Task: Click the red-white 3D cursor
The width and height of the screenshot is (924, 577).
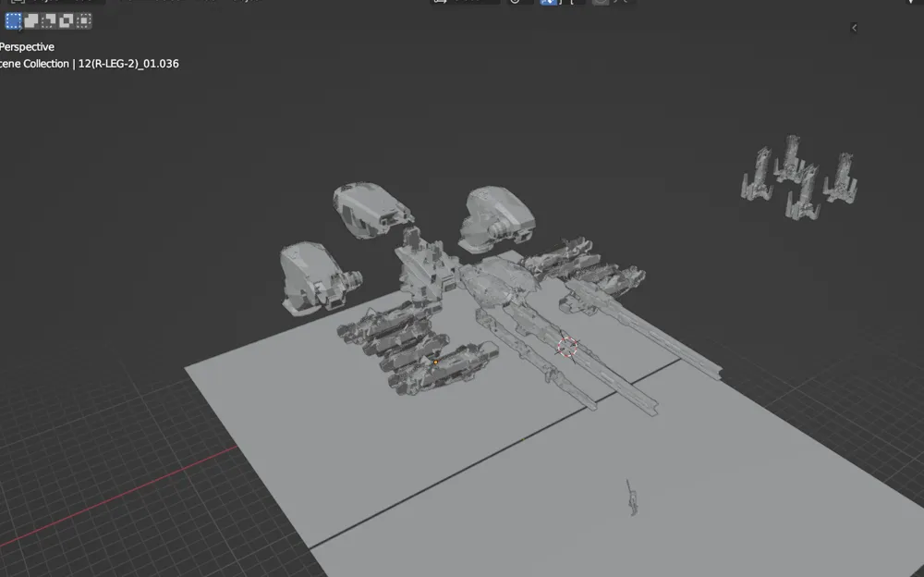Action: point(567,347)
